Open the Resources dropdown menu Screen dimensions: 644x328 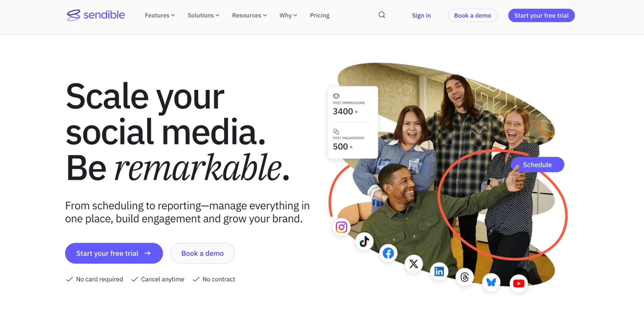point(249,15)
